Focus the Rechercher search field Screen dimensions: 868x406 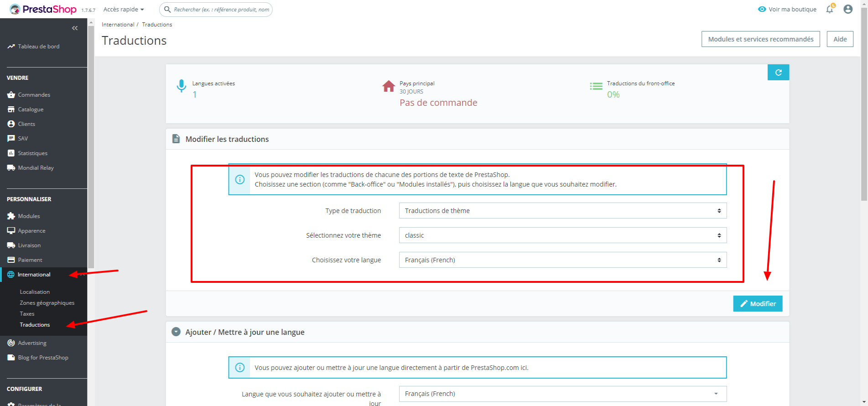tap(216, 10)
